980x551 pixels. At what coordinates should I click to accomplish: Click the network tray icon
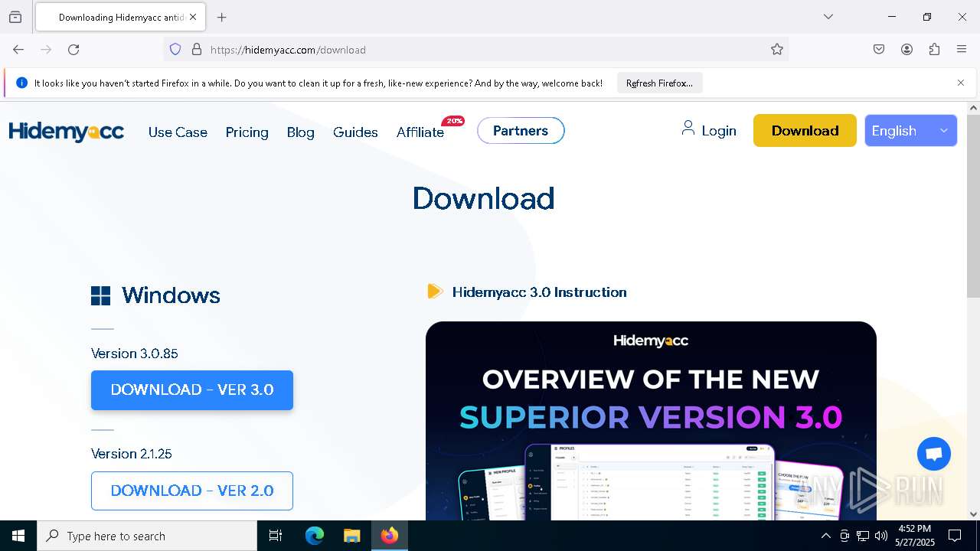coord(863,536)
